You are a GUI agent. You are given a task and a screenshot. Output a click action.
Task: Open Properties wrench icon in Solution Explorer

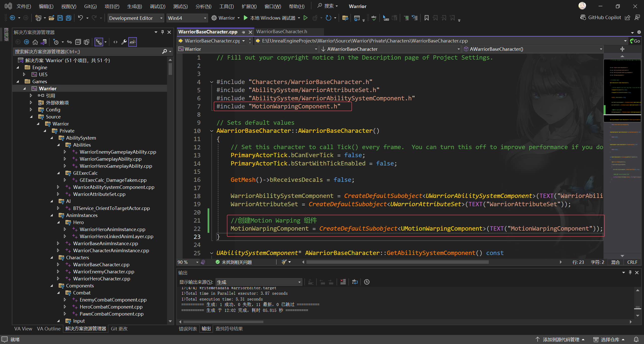coord(124,42)
